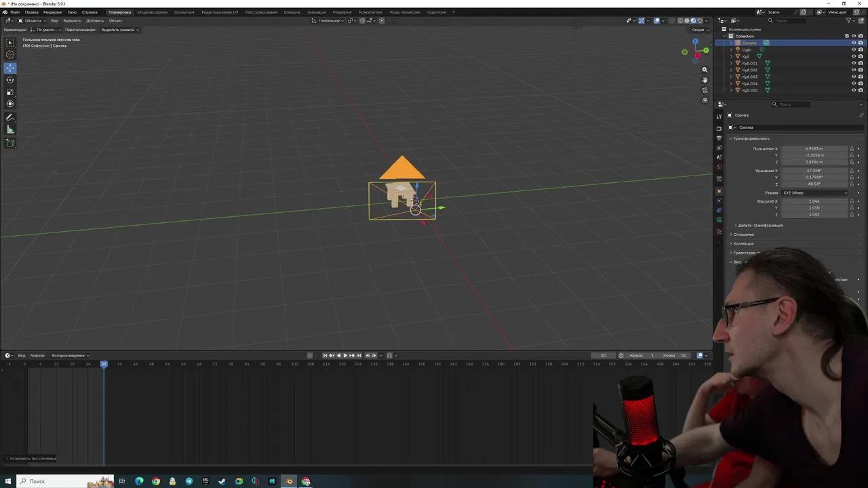Activate the Rotate tool
The width and height of the screenshot is (868, 488).
pyautogui.click(x=10, y=80)
